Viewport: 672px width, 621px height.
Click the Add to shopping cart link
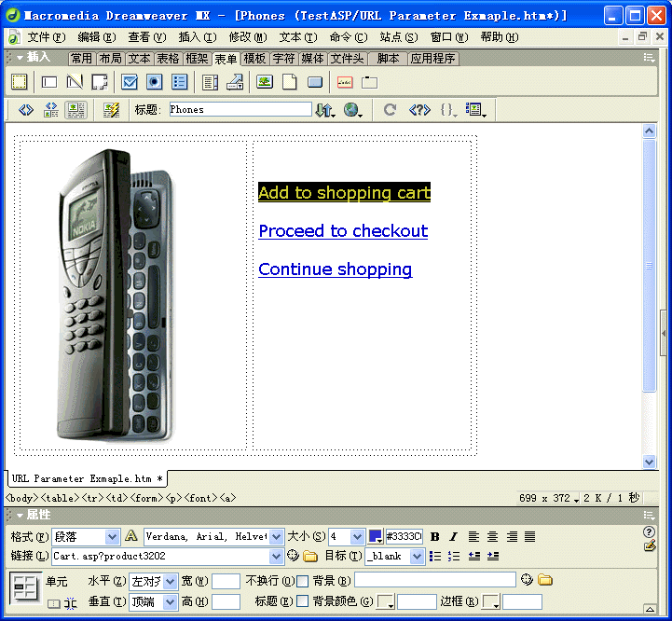point(344,192)
